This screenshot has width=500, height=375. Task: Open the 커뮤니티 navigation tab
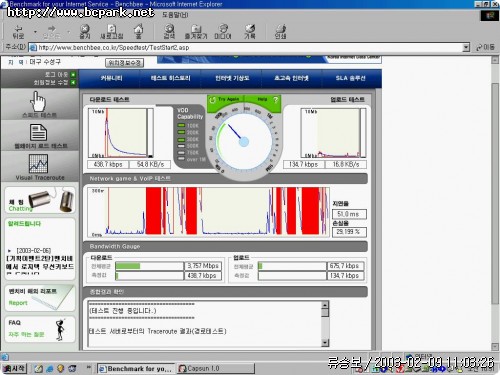(x=111, y=78)
